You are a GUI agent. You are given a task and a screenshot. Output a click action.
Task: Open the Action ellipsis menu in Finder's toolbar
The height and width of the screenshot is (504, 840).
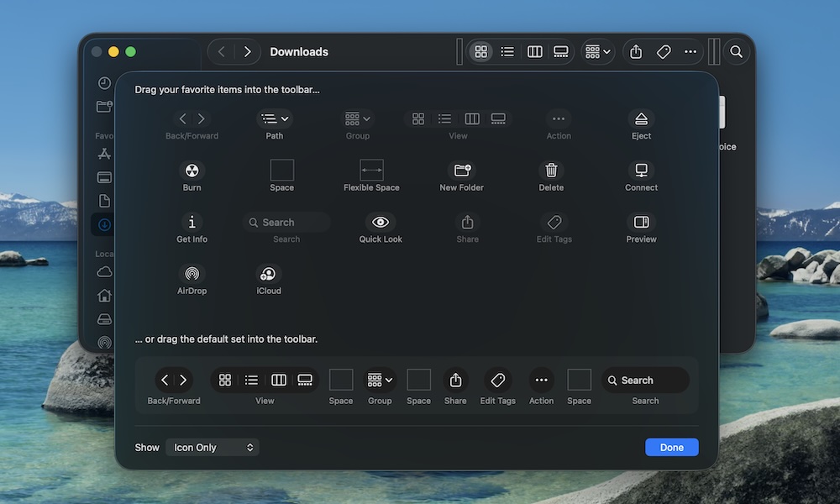tap(690, 51)
